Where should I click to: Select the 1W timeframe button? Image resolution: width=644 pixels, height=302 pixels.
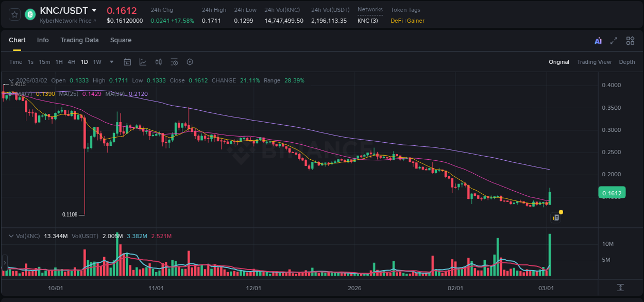97,61
